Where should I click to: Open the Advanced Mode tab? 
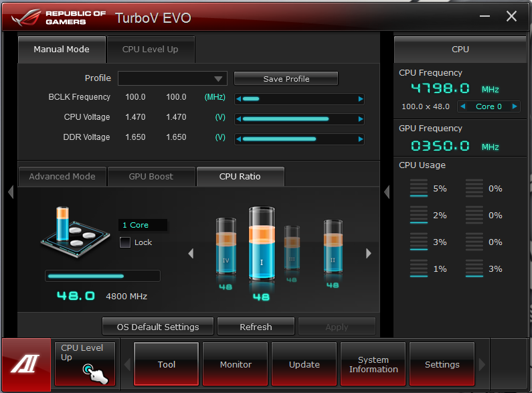coord(62,177)
